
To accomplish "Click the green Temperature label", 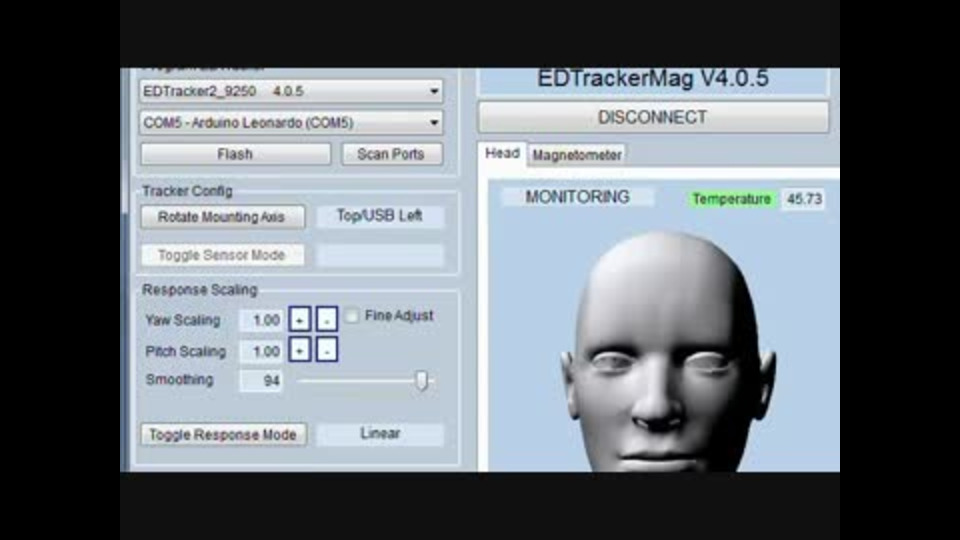I will pyautogui.click(x=731, y=199).
